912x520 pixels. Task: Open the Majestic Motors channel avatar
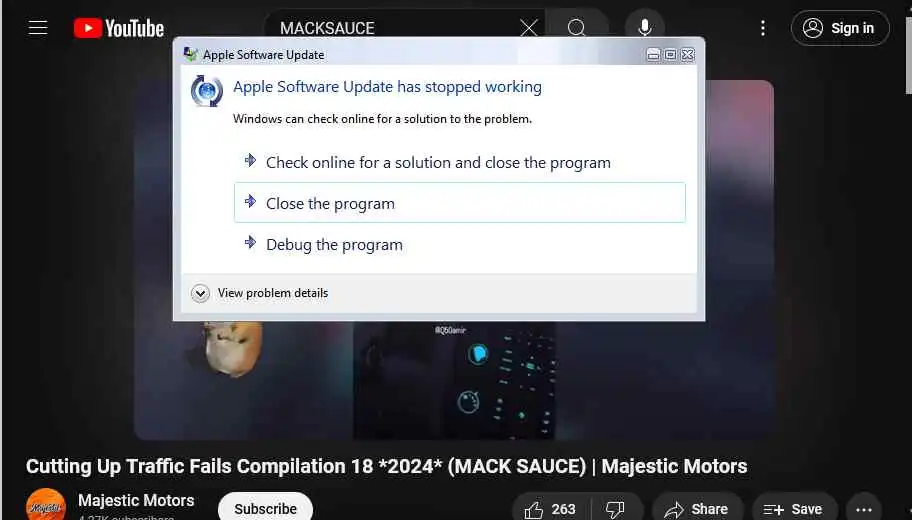[x=46, y=505]
